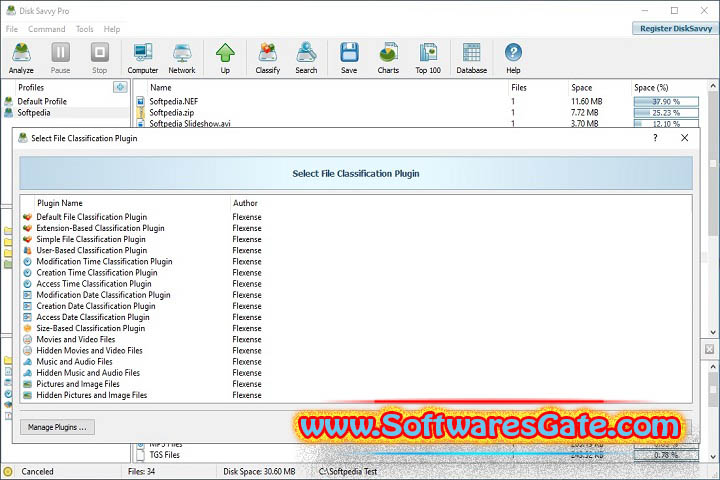Click the Save toolbar icon
The width and height of the screenshot is (720, 480).
(x=349, y=58)
